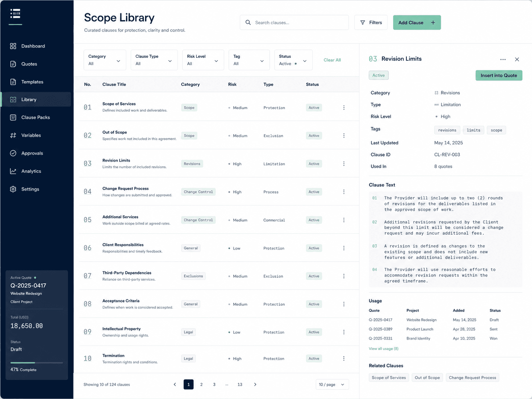Open row menu for Third-Party Dependencies
Image resolution: width=532 pixels, height=399 pixels.
tap(344, 276)
